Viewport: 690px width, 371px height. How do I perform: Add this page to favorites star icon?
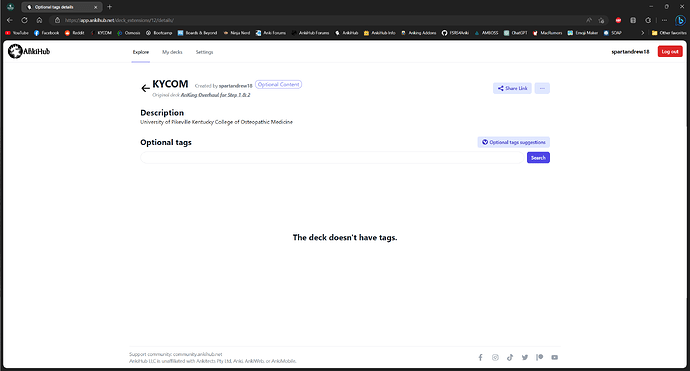click(x=602, y=20)
